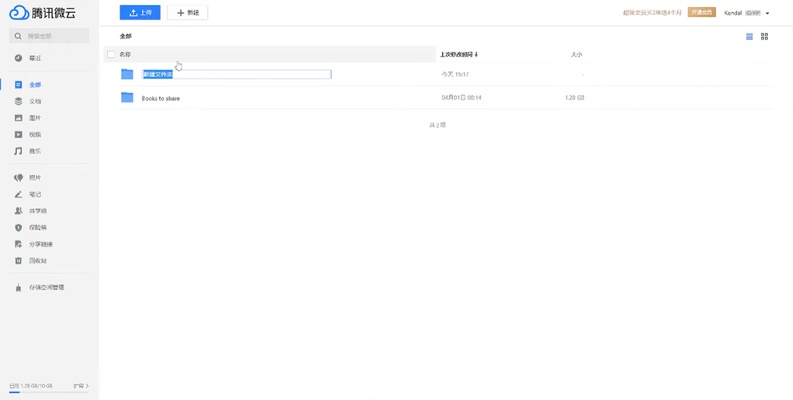Open the Books to share folder name
Screen dimensions: 793x400
(x=160, y=98)
